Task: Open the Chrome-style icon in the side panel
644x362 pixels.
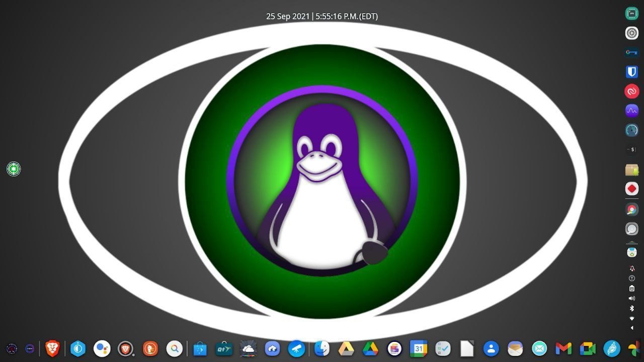Action: [632, 210]
